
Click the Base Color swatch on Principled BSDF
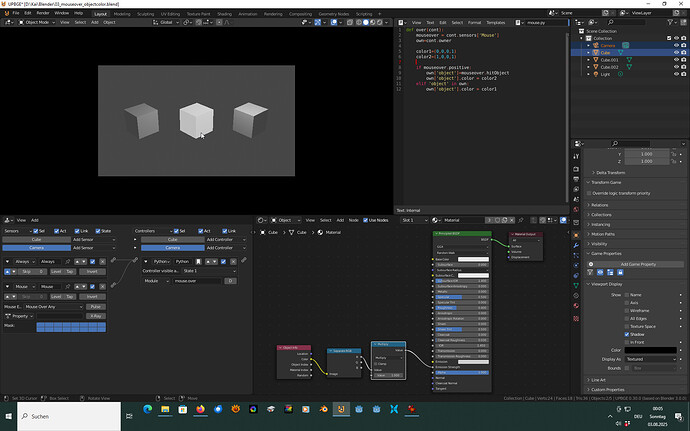[473, 259]
